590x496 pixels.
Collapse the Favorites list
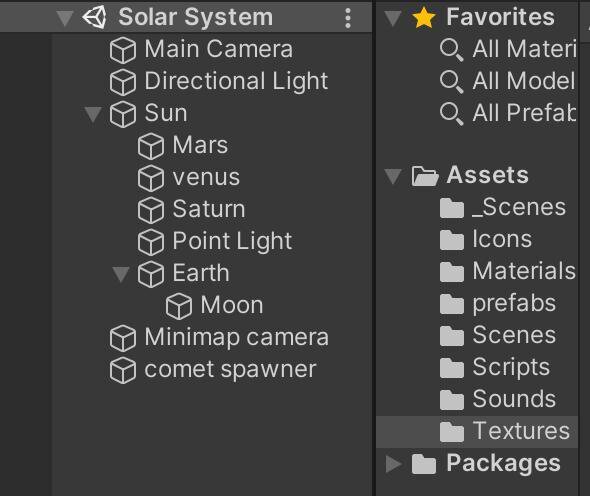(393, 18)
